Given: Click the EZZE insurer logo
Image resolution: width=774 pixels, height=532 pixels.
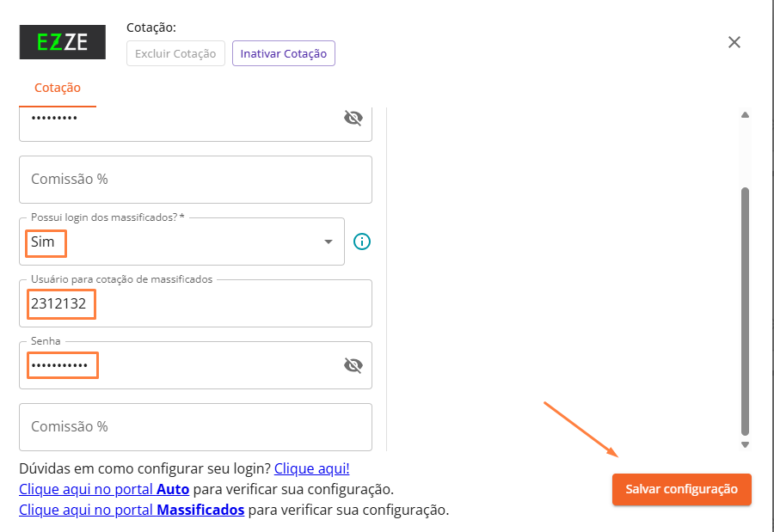Looking at the screenshot, I should (62, 42).
